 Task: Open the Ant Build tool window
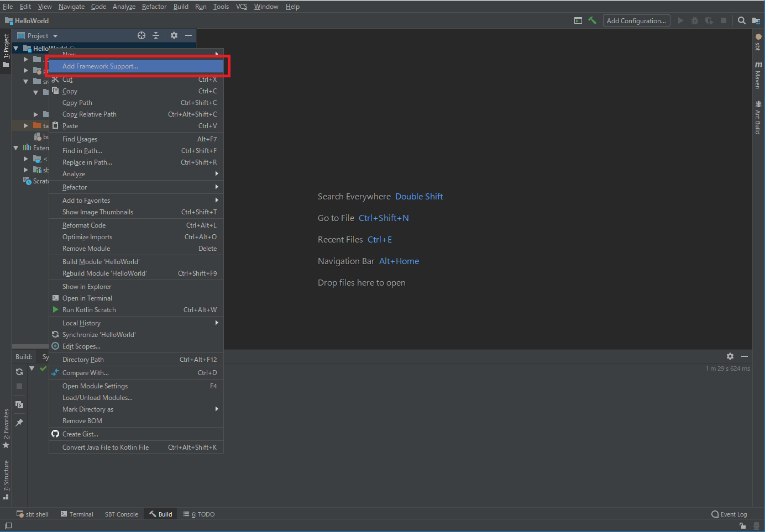[x=758, y=117]
